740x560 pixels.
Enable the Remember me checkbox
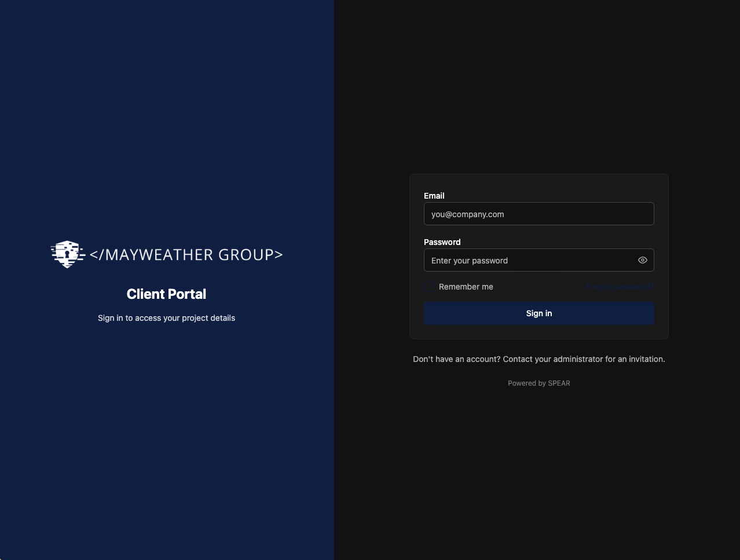pos(428,286)
